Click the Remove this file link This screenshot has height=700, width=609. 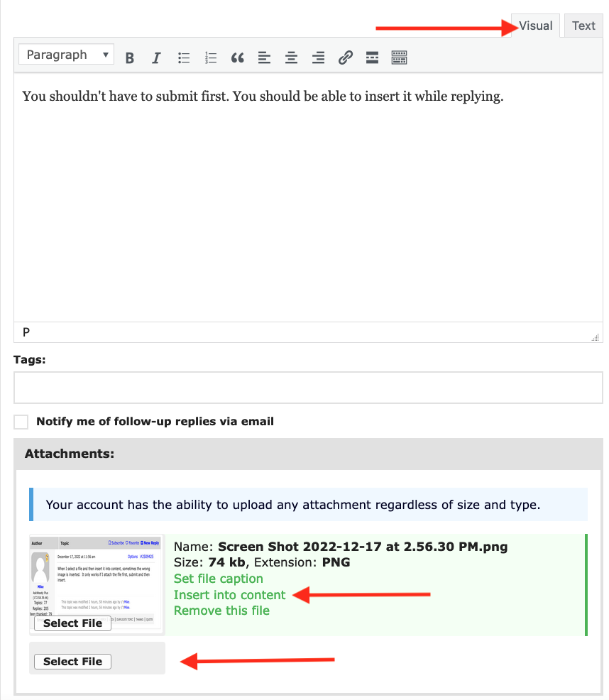pyautogui.click(x=221, y=611)
